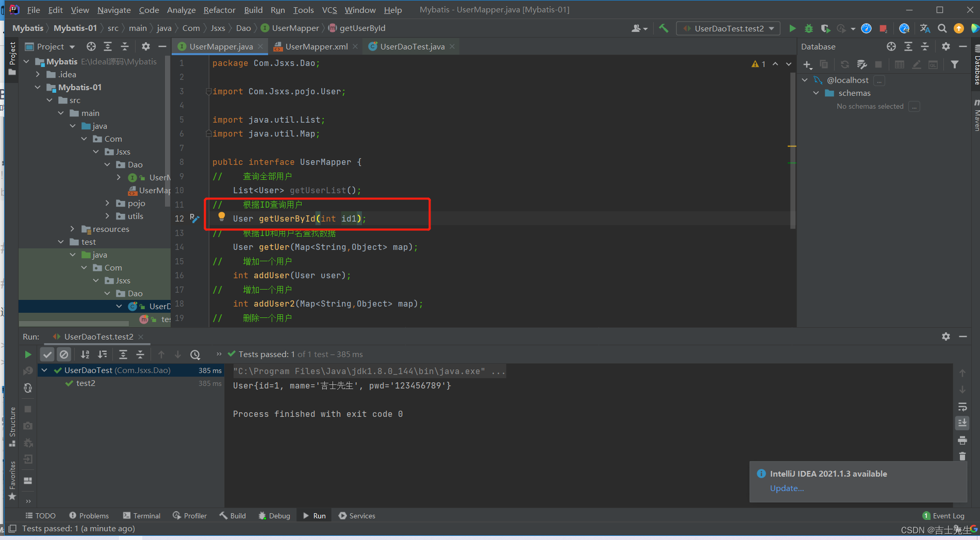Click the yellow intention lightbulb on line 12

coord(221,216)
